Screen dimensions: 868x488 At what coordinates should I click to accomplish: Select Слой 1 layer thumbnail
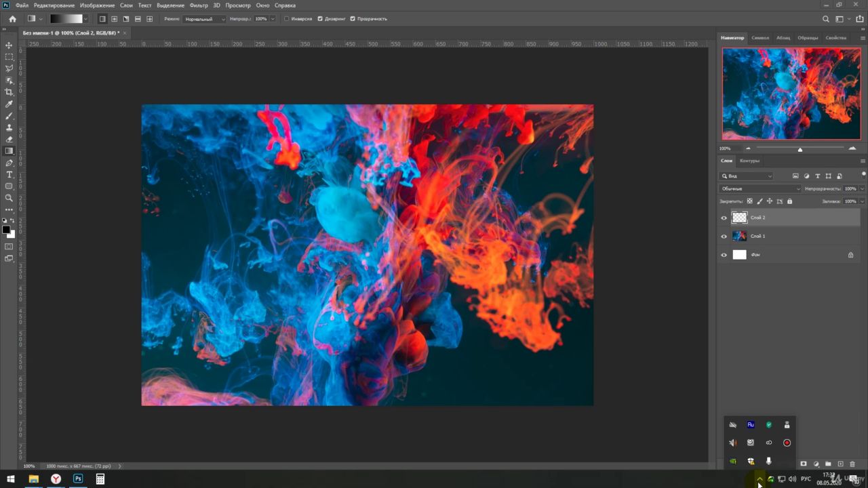(739, 237)
